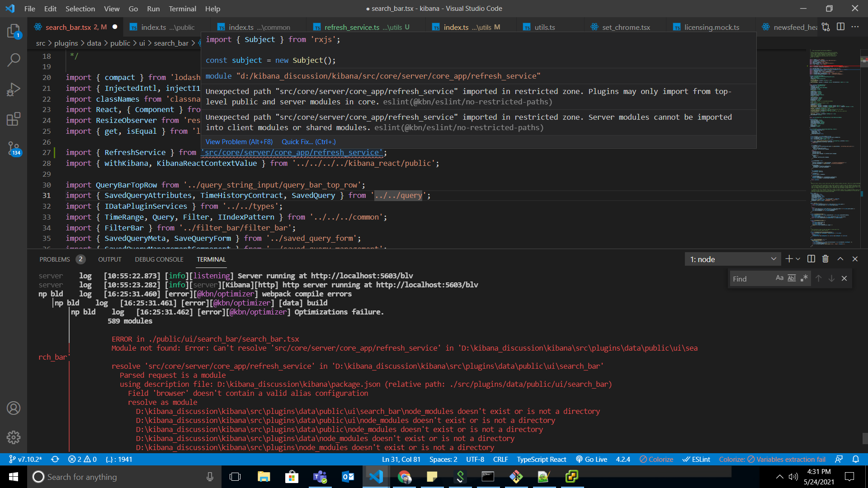The height and width of the screenshot is (488, 868).
Task: Open the Manage gear icon
Action: point(14,437)
